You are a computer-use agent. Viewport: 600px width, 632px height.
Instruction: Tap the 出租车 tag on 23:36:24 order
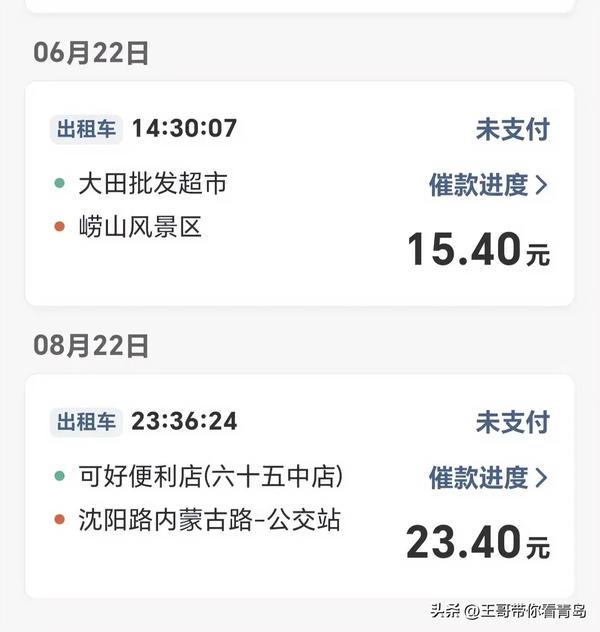(86, 422)
